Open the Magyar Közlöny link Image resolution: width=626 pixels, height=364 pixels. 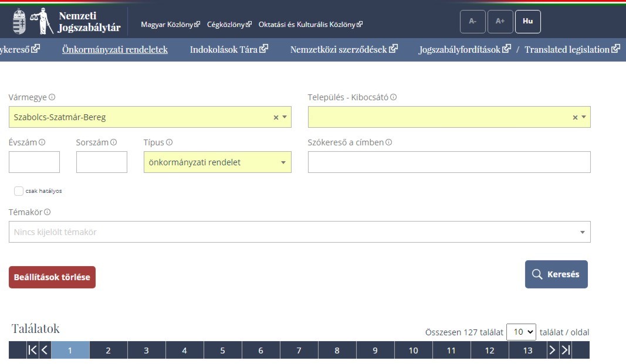click(x=171, y=24)
